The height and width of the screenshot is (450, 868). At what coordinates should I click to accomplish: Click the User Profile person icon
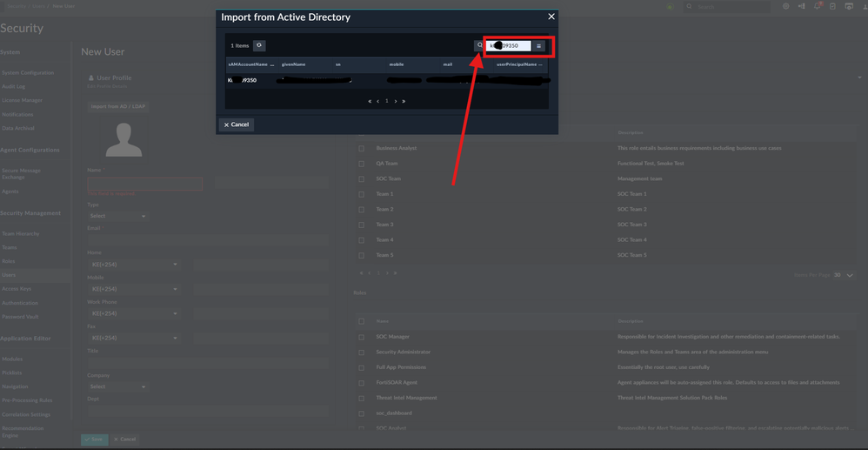point(91,78)
